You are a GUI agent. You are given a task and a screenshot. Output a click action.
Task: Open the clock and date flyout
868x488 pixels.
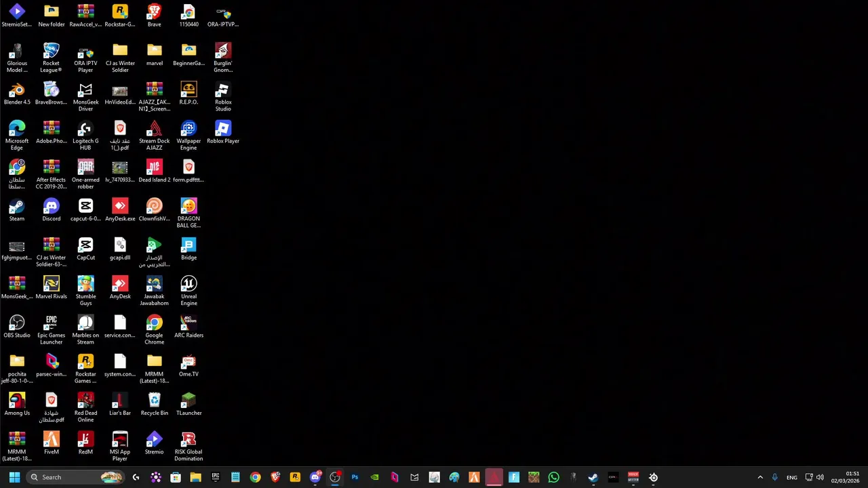[845, 477]
